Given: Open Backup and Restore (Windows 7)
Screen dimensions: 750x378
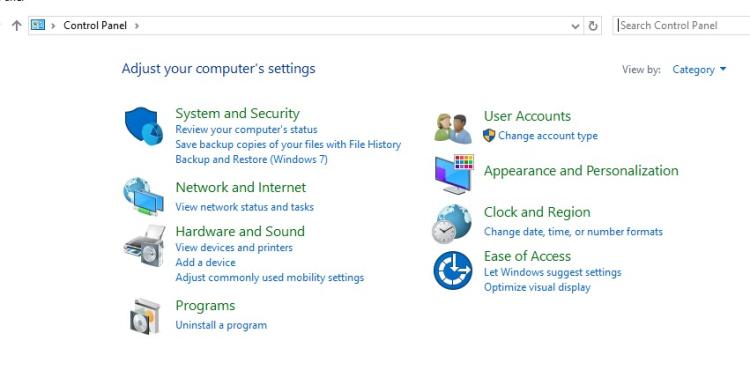Looking at the screenshot, I should pyautogui.click(x=252, y=159).
